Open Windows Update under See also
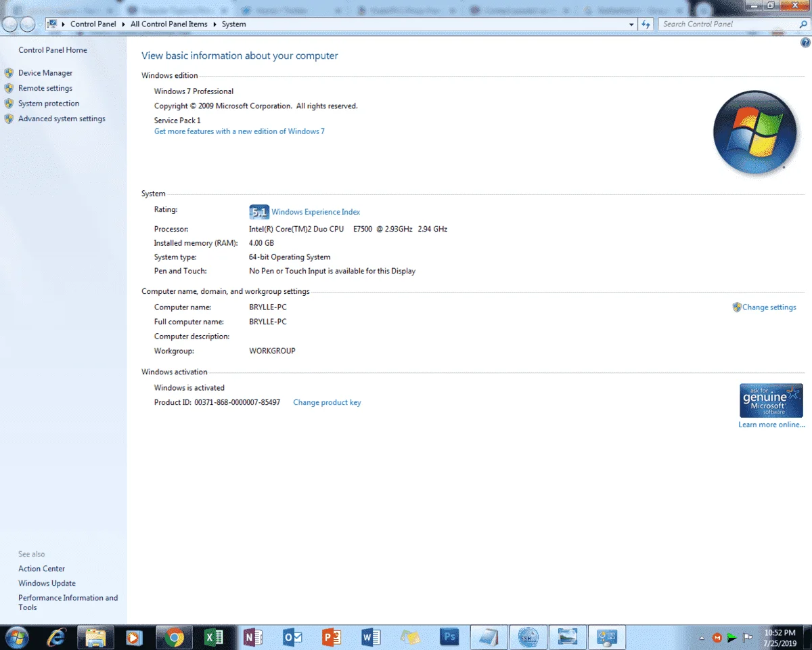Image resolution: width=812 pixels, height=650 pixels. (x=47, y=583)
